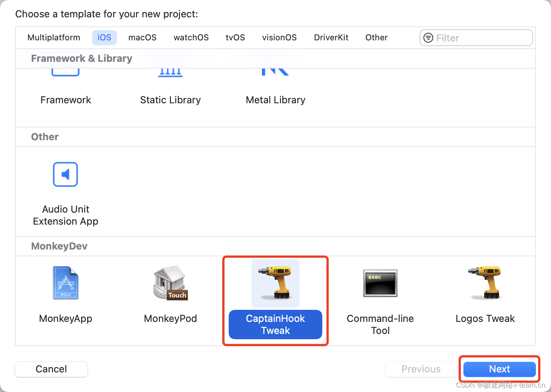Viewport: 551px width, 392px height.
Task: Switch to the watchOS tab
Action: [191, 38]
